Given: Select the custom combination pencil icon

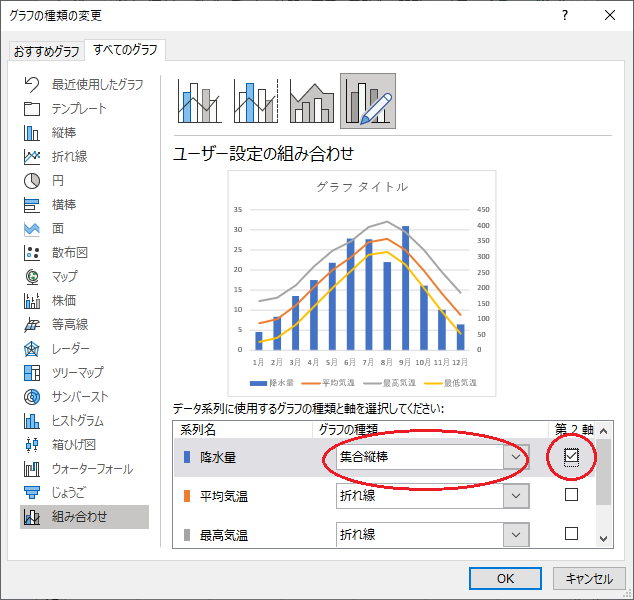Looking at the screenshot, I should [367, 101].
